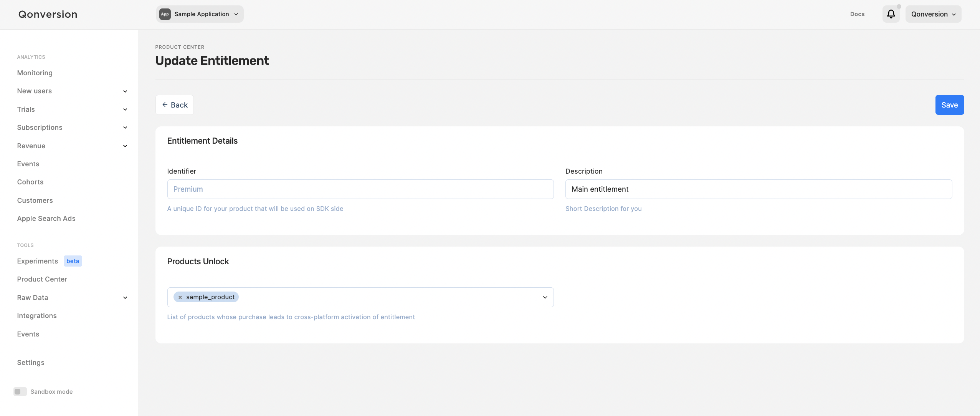Expand Revenue menu chevron
The image size is (980, 416).
click(125, 146)
